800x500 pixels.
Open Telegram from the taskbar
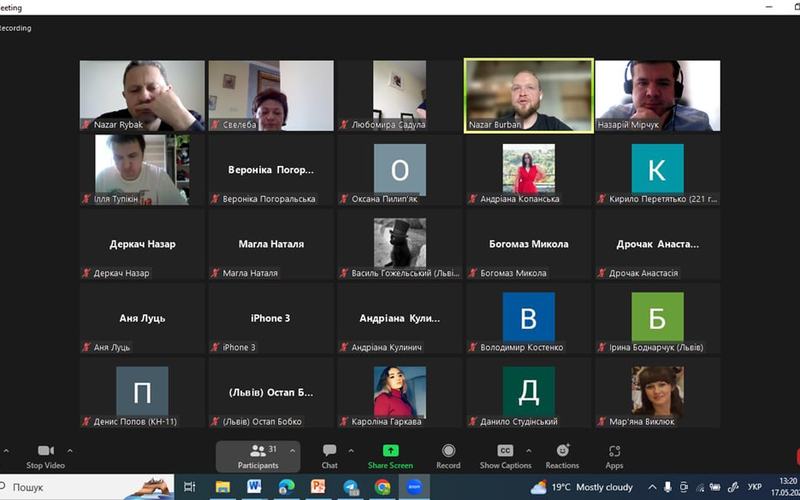click(351, 487)
